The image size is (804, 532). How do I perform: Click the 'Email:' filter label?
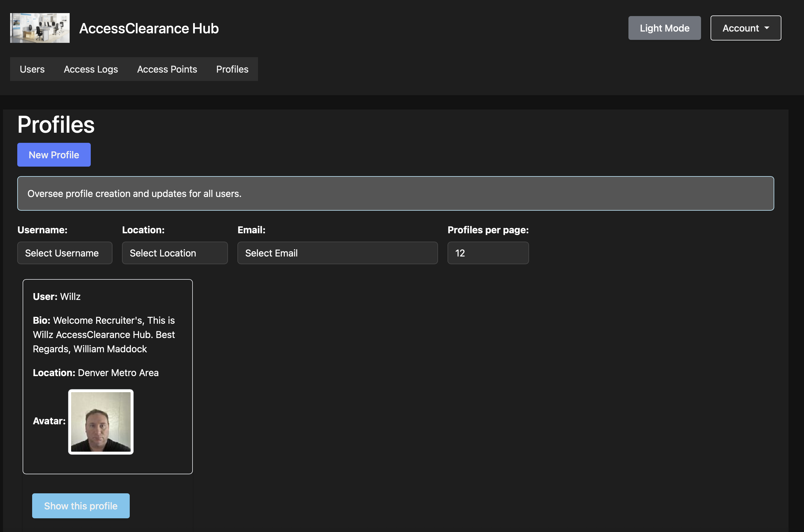coord(251,230)
